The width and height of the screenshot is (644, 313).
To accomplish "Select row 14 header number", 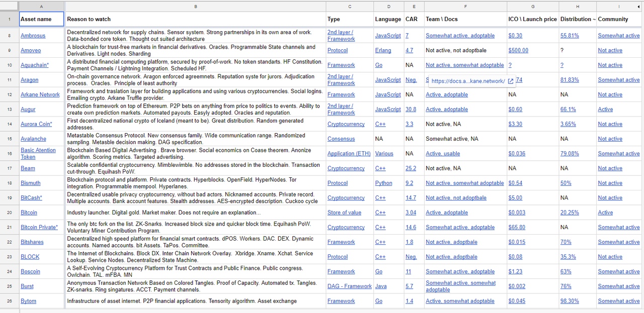I will click(9, 124).
